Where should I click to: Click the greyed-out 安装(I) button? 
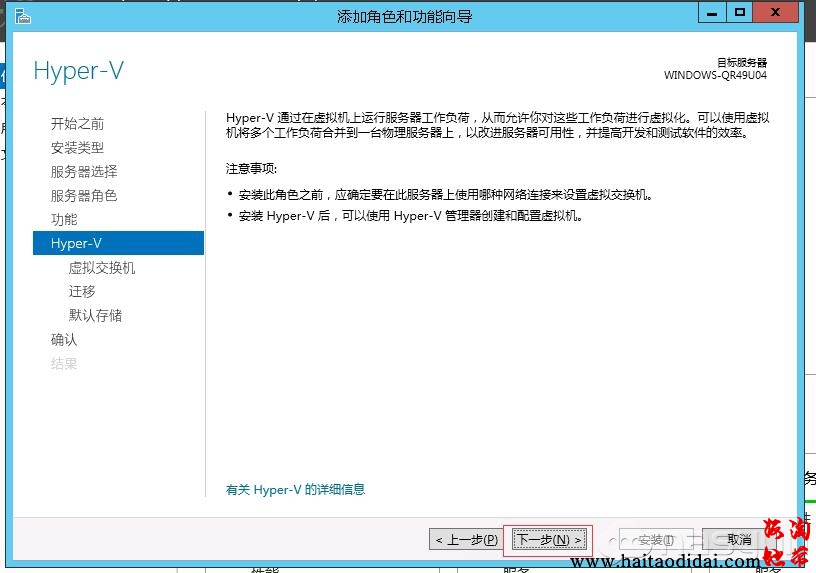(x=656, y=540)
